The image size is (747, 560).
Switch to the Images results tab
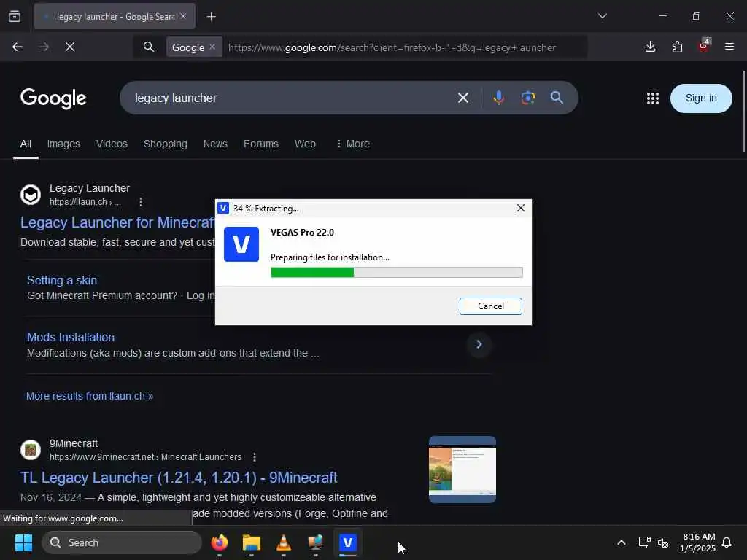(x=63, y=144)
